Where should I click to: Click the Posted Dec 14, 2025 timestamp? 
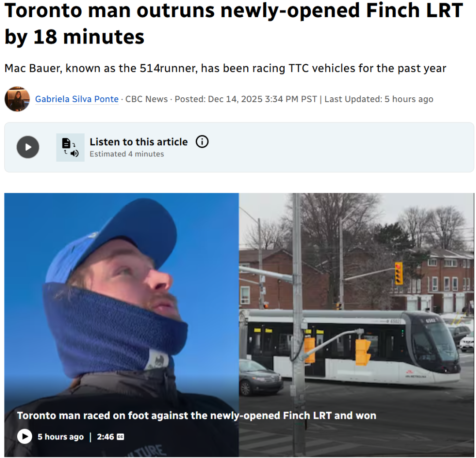[245, 99]
